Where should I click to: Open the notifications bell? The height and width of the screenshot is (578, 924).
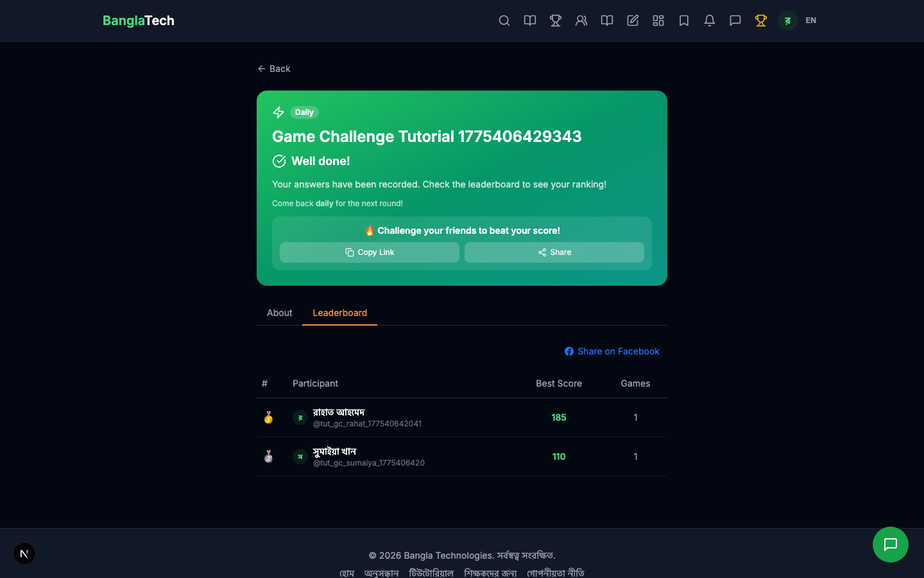[709, 21]
